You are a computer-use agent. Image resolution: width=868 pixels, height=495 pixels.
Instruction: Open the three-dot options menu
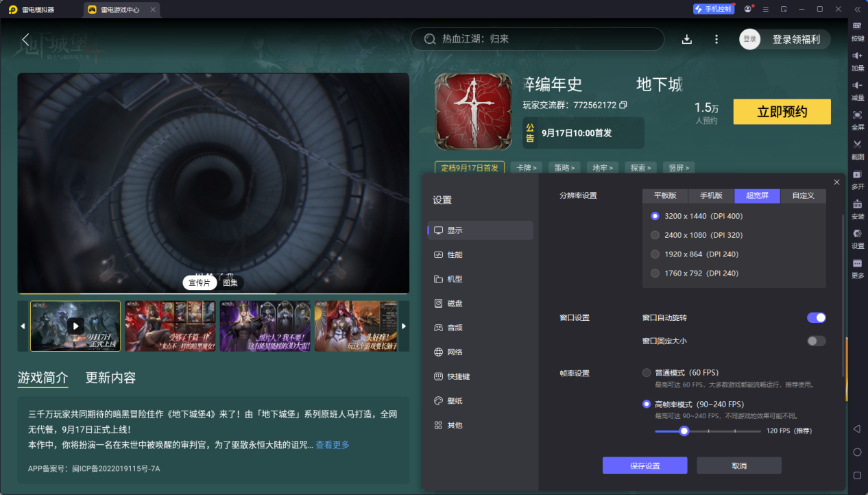pos(716,39)
